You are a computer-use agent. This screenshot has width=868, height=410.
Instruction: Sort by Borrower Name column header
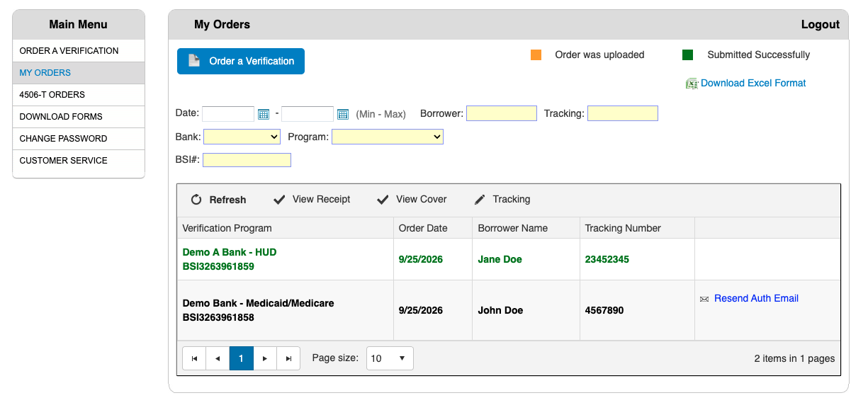click(513, 228)
